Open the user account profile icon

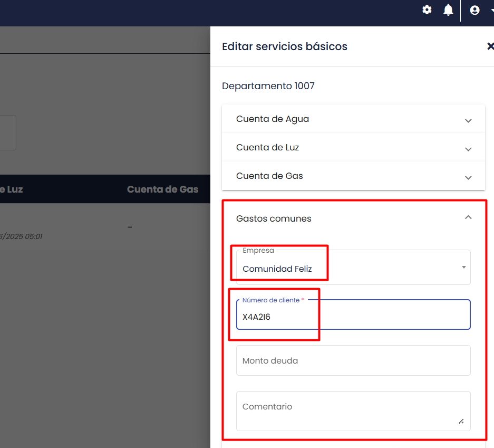[474, 10]
